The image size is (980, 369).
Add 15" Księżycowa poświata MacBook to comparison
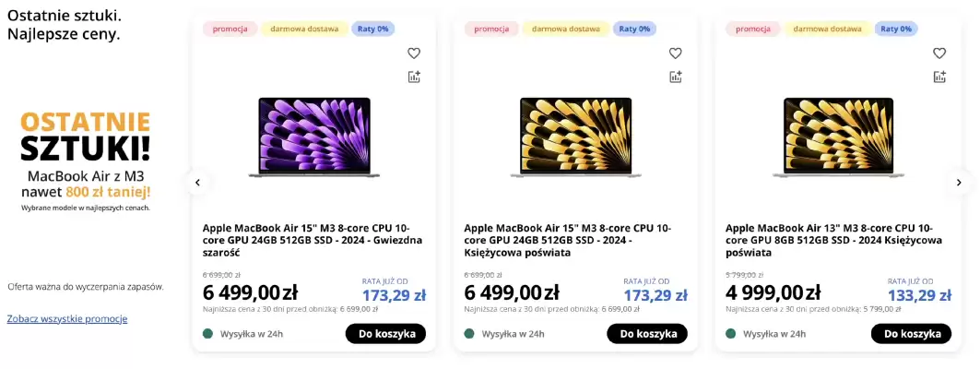pyautogui.click(x=675, y=77)
